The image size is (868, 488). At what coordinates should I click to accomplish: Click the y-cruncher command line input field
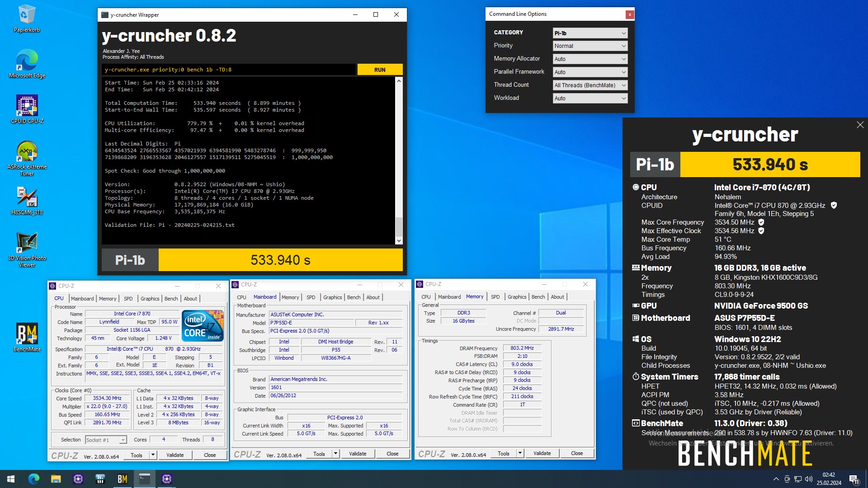(228, 70)
